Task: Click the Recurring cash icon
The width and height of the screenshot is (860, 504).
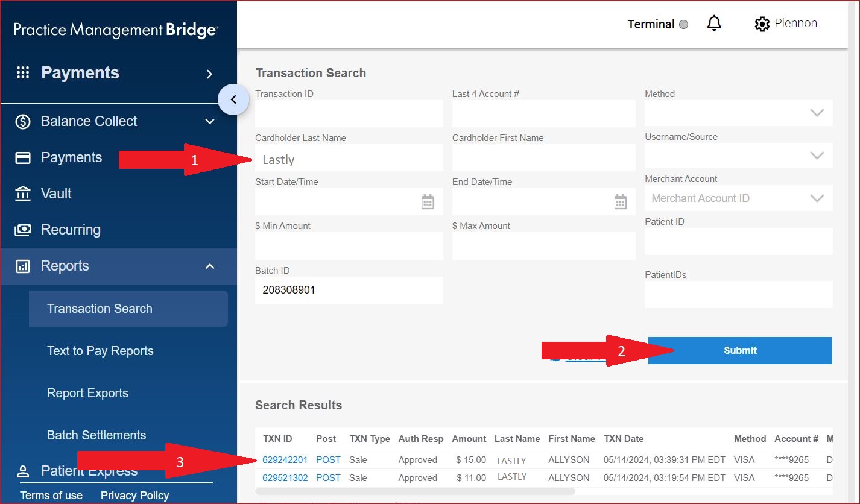Action: point(23,230)
